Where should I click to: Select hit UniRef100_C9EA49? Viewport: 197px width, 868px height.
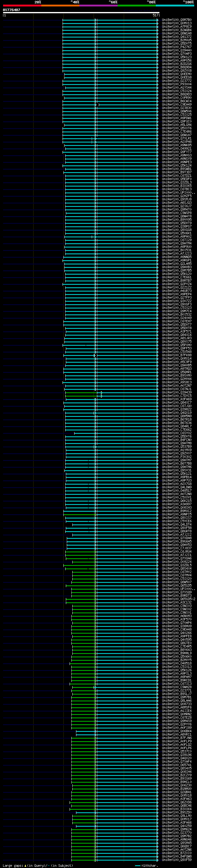pos(177,104)
